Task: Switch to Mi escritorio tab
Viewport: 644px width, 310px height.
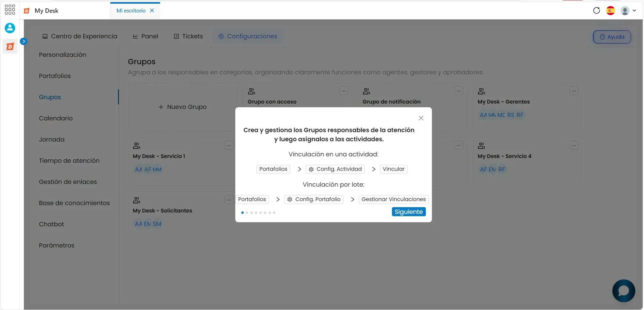Action: (x=131, y=10)
